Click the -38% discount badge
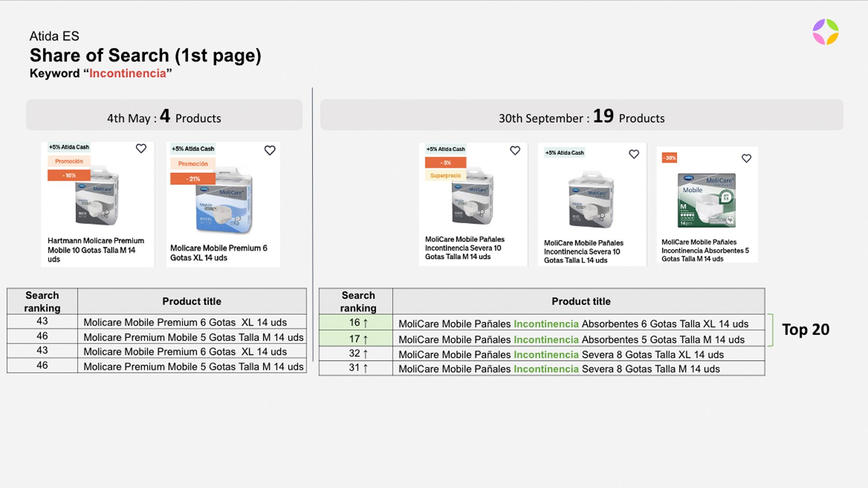Viewport: 868px width, 488px height. [670, 158]
